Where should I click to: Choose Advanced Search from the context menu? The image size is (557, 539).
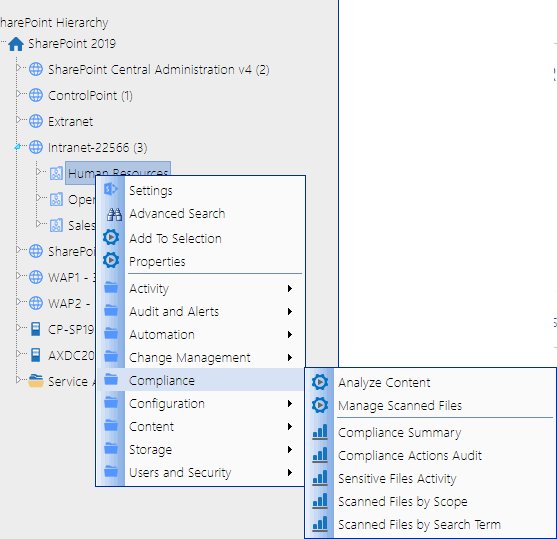[x=201, y=214]
